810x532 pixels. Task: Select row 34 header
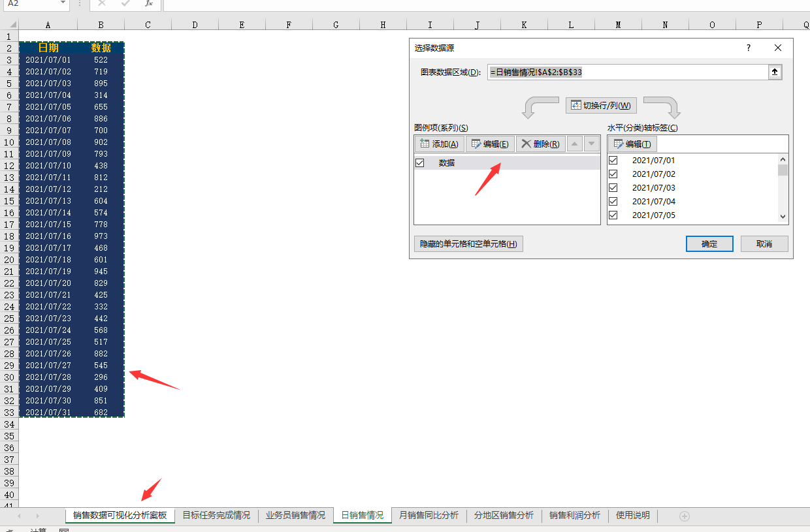point(9,424)
